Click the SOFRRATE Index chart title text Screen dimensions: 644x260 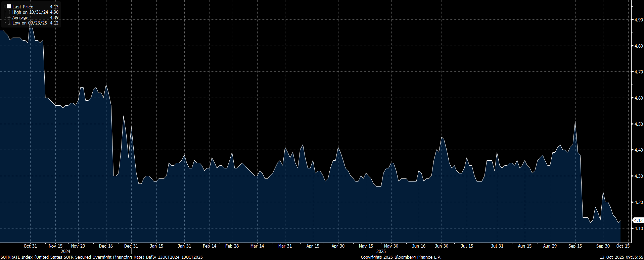[x=101, y=257]
